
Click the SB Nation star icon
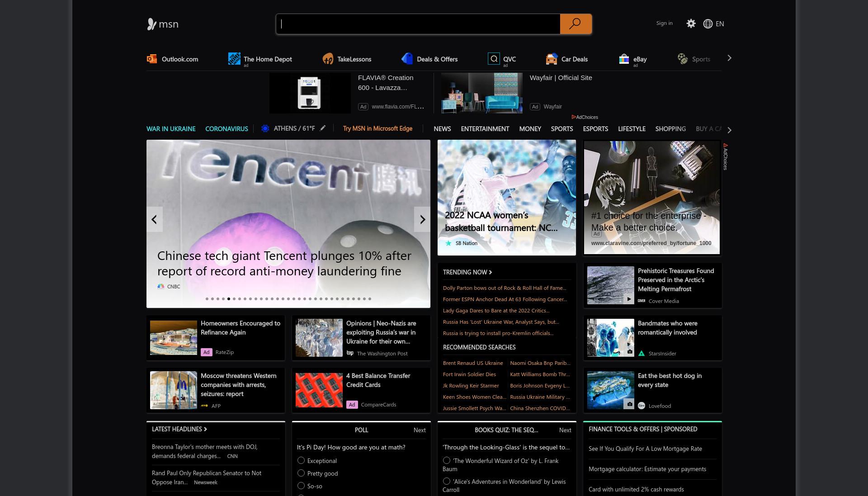pos(448,243)
